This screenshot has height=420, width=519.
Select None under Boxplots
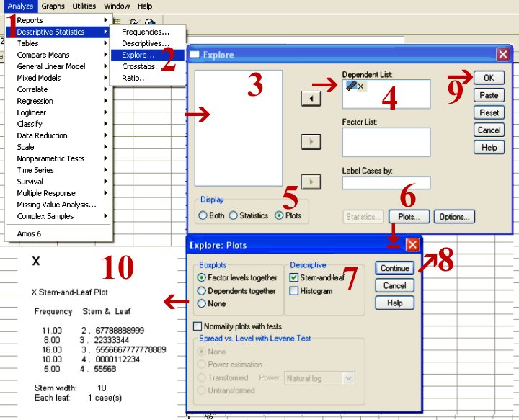pos(211,303)
